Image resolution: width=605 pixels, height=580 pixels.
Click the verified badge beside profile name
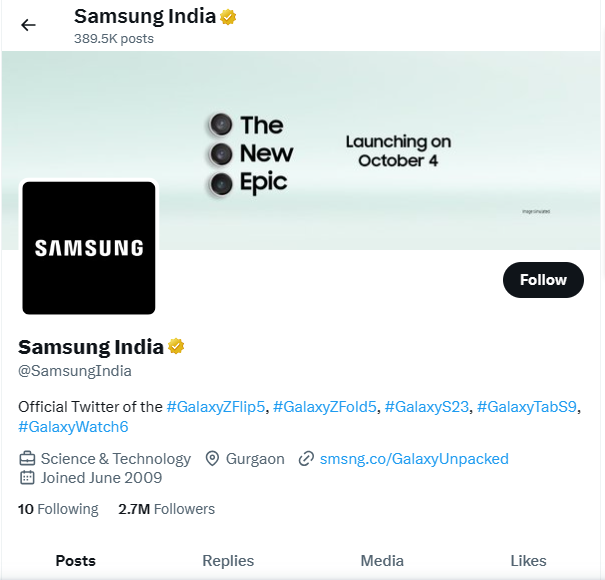[x=176, y=347]
